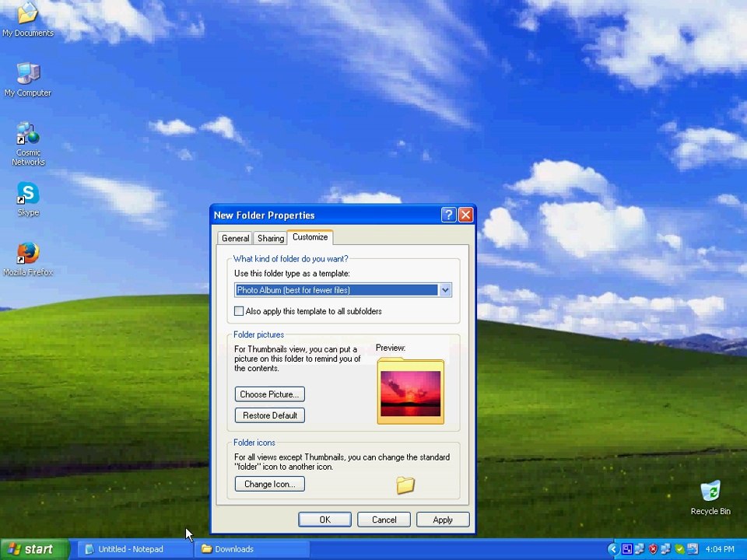
Task: Open the Start menu
Action: [x=34, y=549]
